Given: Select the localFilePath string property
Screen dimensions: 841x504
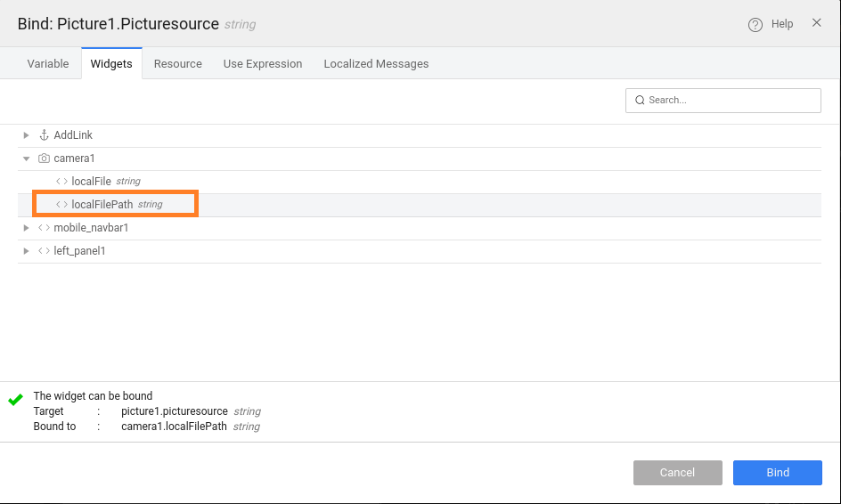Looking at the screenshot, I should [102, 205].
